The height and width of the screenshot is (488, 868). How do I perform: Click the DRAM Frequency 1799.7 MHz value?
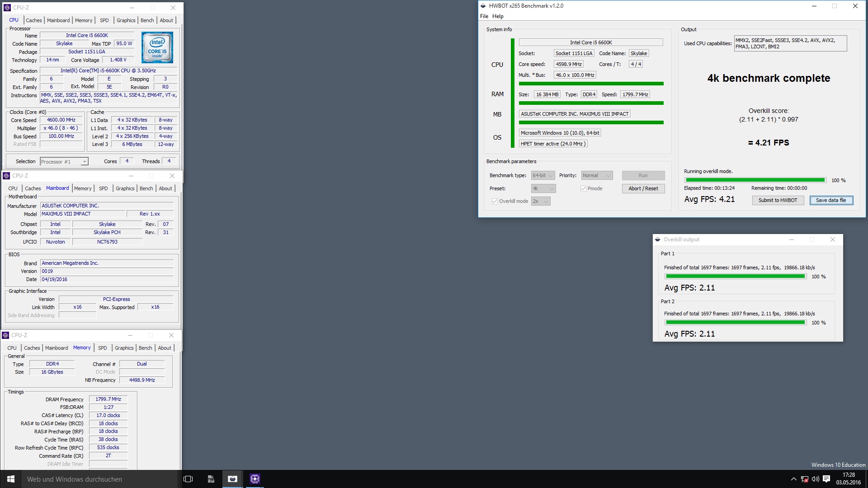click(x=108, y=399)
